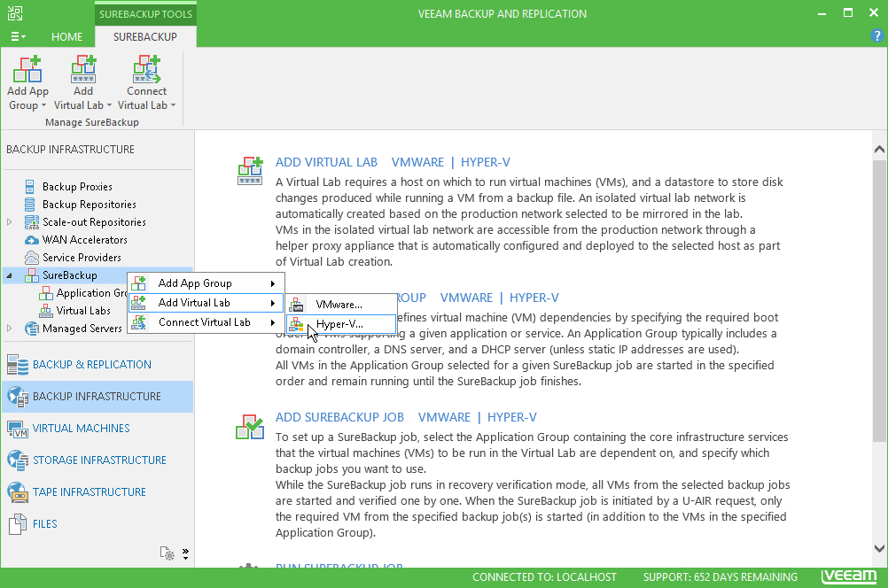This screenshot has height=588, width=888.
Task: Click the Managed Servers icon
Action: tap(32, 329)
